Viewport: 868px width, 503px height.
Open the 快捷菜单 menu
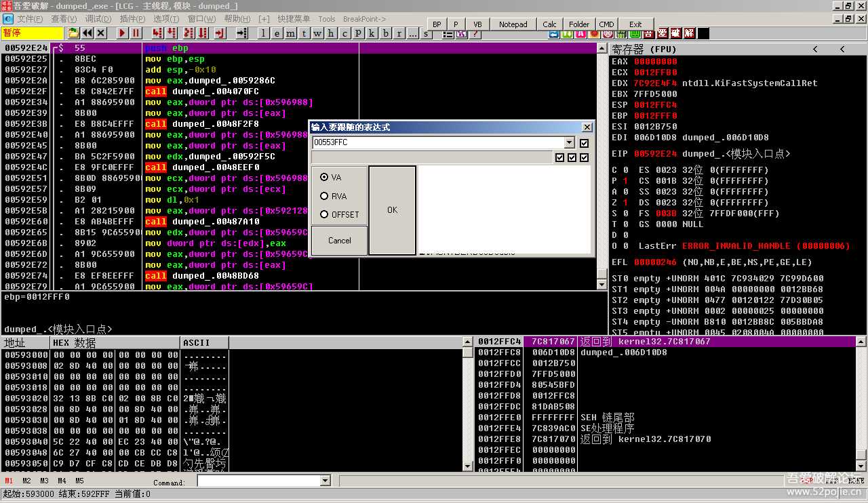tap(293, 19)
